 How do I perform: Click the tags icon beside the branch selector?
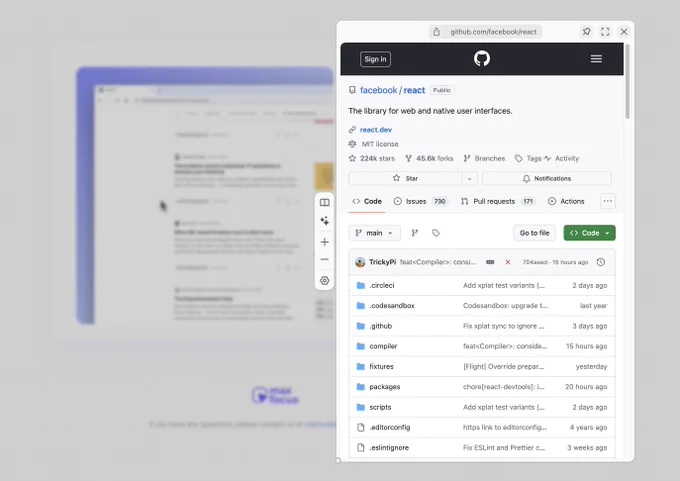[x=435, y=233]
